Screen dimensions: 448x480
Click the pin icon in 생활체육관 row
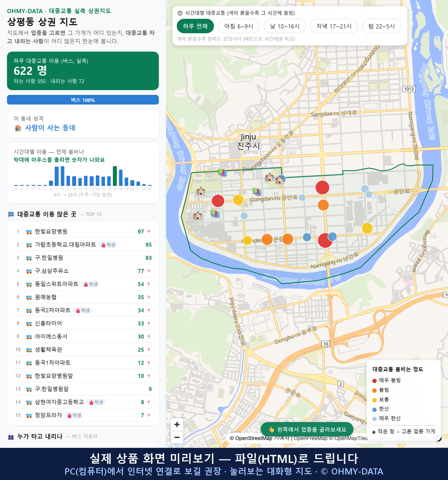pos(149,350)
